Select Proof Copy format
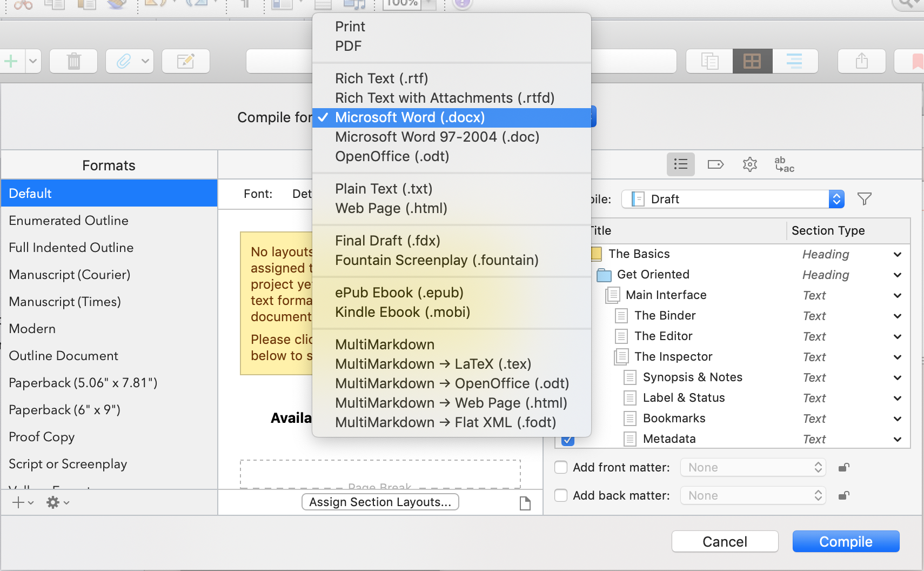Viewport: 924px width, 571px height. click(x=109, y=436)
